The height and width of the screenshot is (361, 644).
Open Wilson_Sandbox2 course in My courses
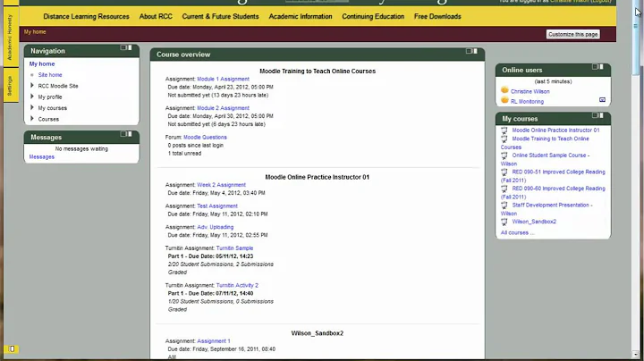534,222
